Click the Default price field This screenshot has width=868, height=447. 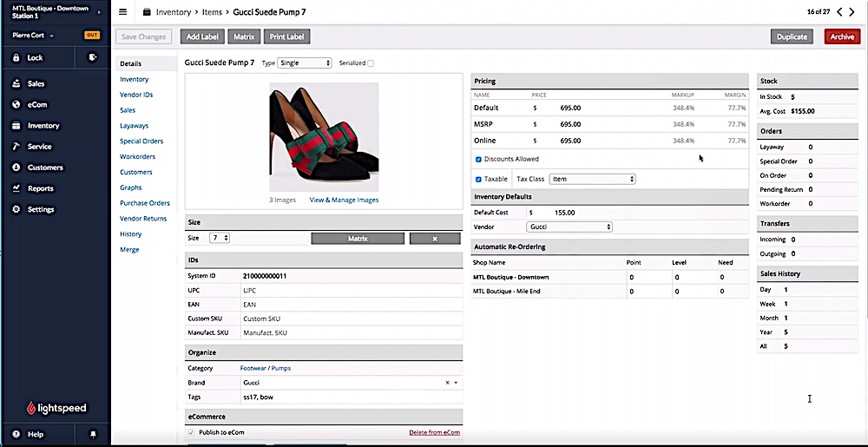pos(570,108)
